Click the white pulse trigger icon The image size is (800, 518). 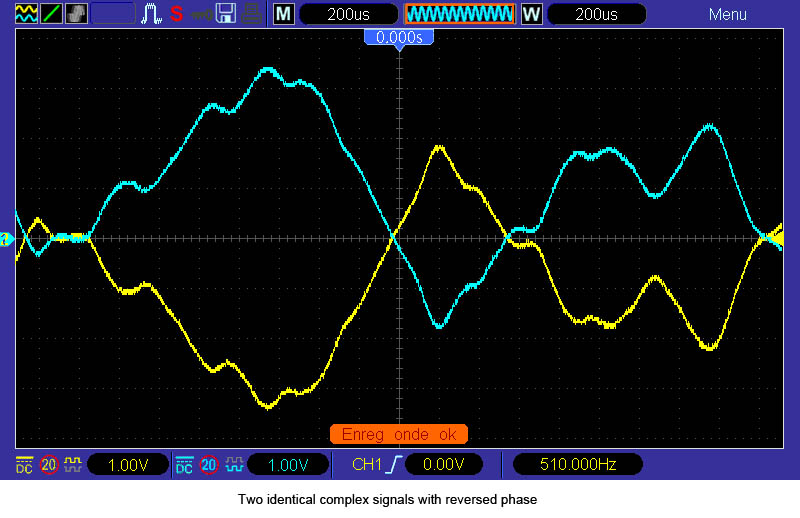pos(152,14)
